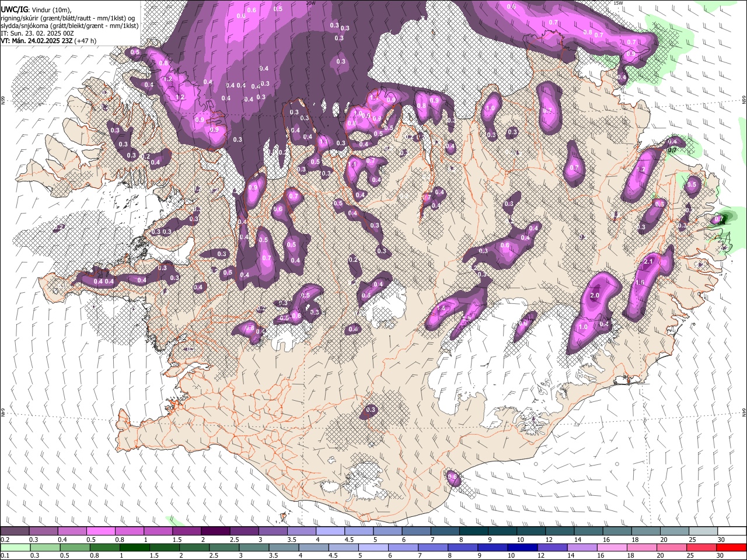Select the 'VT: Mán. 24.02.2025 23Z (+47 h)' line
The height and width of the screenshot is (560, 747).
[48, 41]
